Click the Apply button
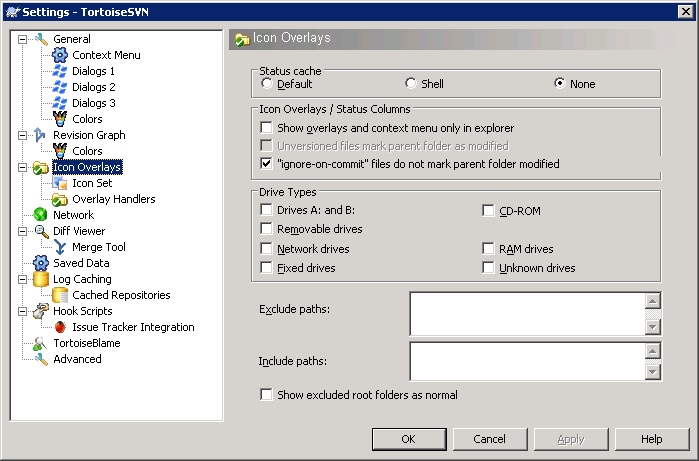 pos(571,439)
